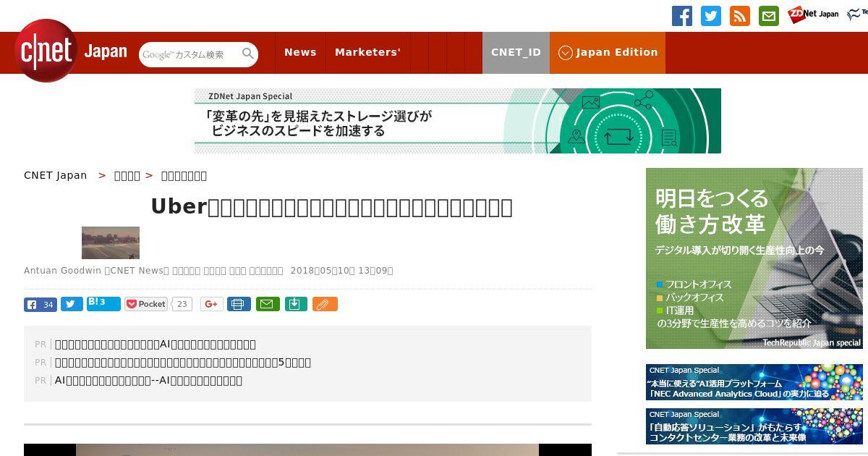Viewport: 868px width, 456px height.
Task: Email the article via green mail icon
Action: click(267, 304)
